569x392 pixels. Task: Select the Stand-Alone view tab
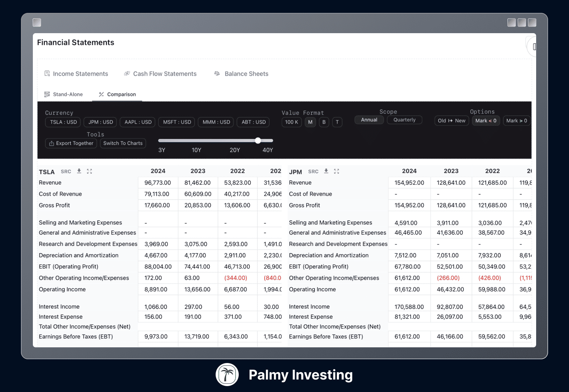pyautogui.click(x=64, y=94)
